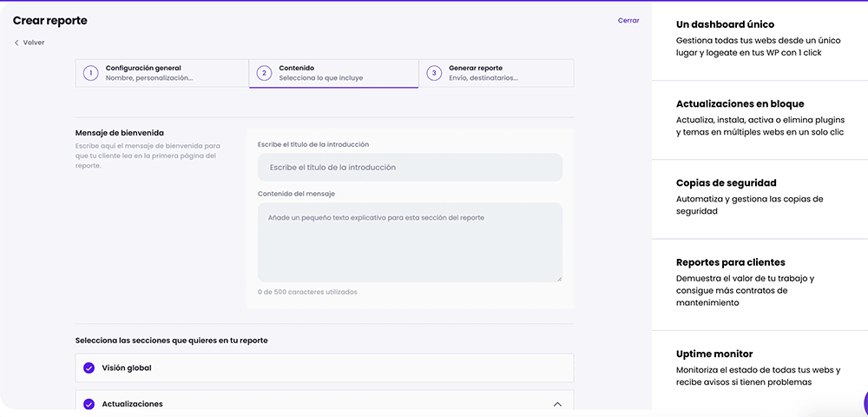Open the Un dashboard único card

(x=760, y=39)
